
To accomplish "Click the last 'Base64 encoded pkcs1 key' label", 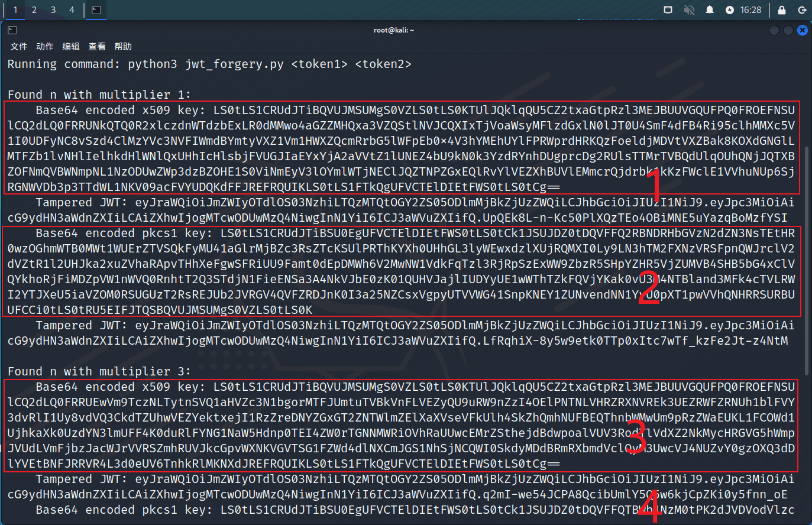I will pos(124,510).
